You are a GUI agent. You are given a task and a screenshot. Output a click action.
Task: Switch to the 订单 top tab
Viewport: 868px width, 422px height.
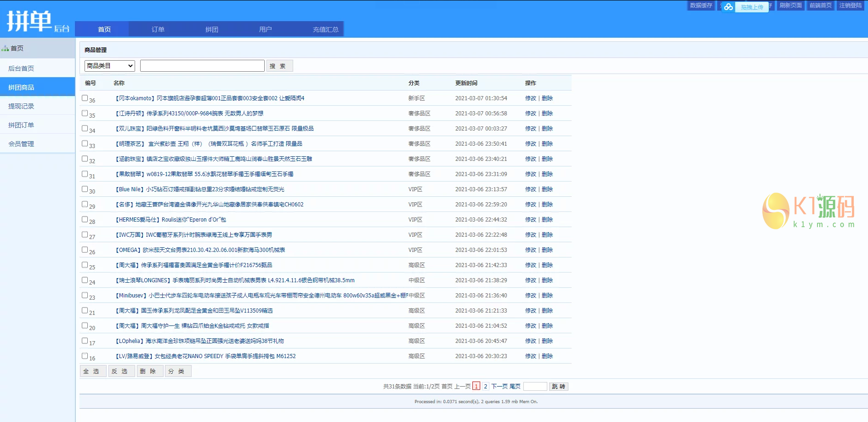click(158, 29)
